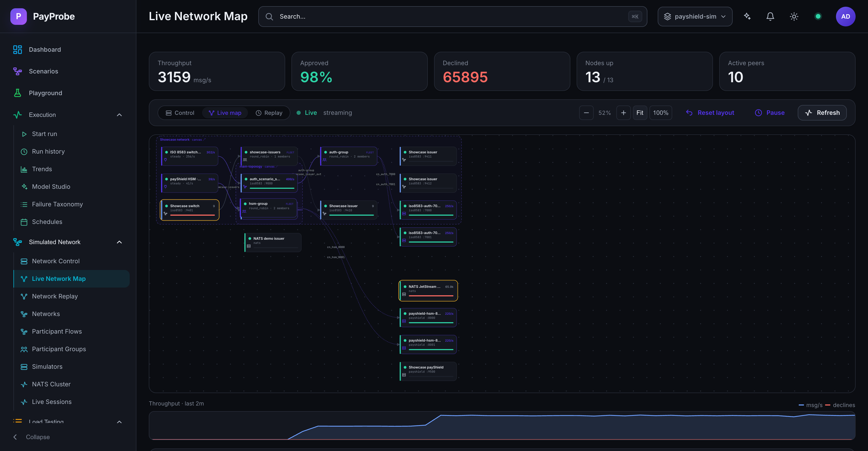Click Participant Groups people icon
This screenshot has width=868, height=451.
point(24,349)
